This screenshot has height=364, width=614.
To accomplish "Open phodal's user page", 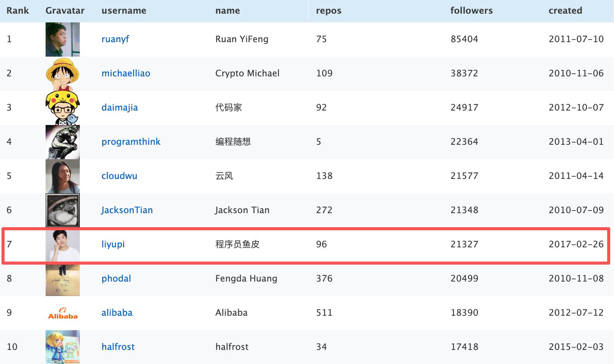I will click(116, 279).
